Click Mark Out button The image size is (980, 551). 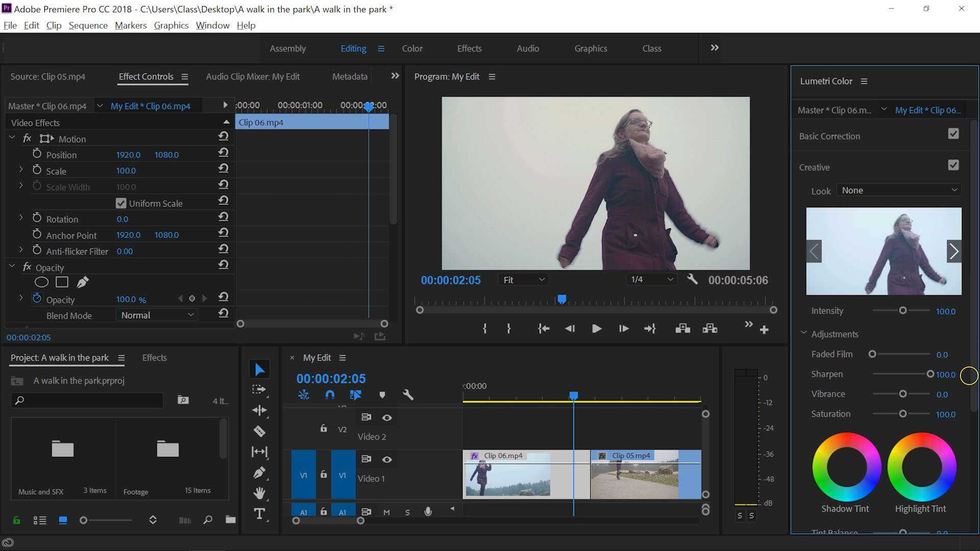coord(509,329)
